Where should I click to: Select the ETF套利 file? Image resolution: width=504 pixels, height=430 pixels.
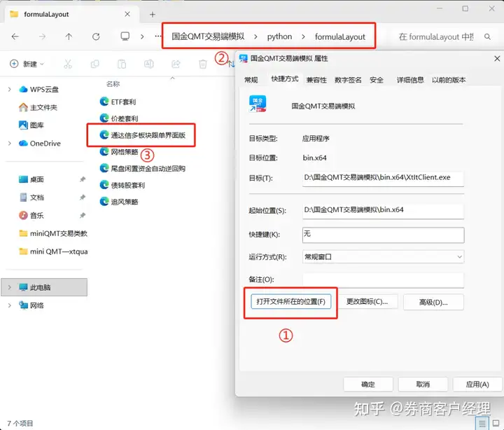[x=118, y=102]
